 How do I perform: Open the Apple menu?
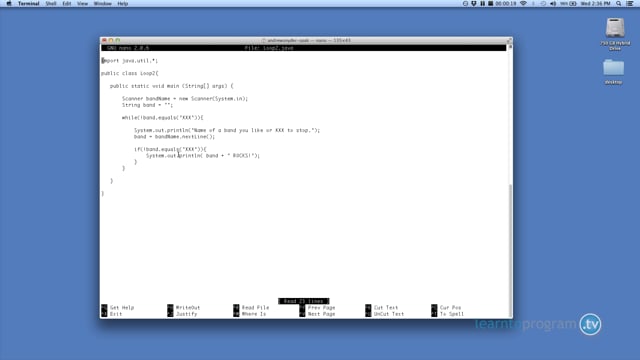tap(9, 4)
